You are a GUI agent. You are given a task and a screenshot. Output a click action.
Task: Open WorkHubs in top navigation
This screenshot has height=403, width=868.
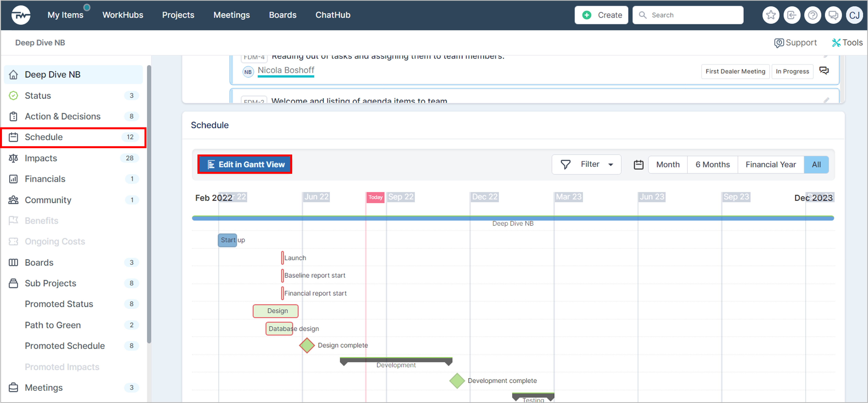[x=123, y=15]
